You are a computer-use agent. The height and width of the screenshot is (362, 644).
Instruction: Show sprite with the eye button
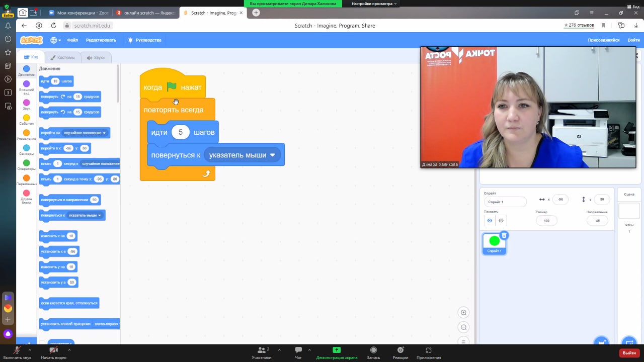[490, 221]
